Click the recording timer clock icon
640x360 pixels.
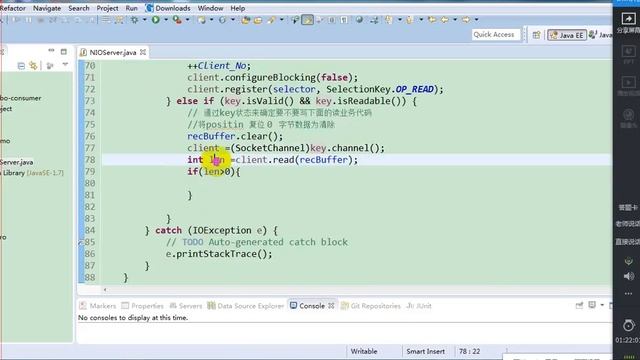[x=629, y=325]
